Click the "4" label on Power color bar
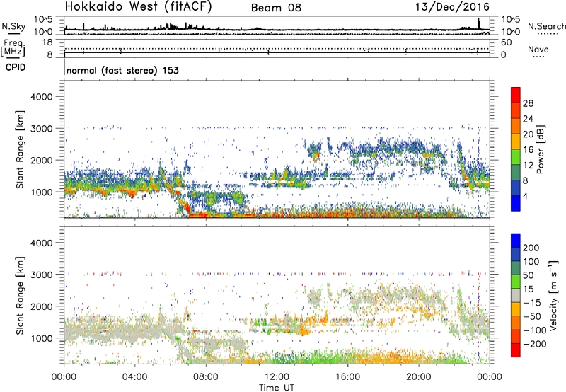Image resolution: width=566 pixels, height=392 pixels. point(526,197)
